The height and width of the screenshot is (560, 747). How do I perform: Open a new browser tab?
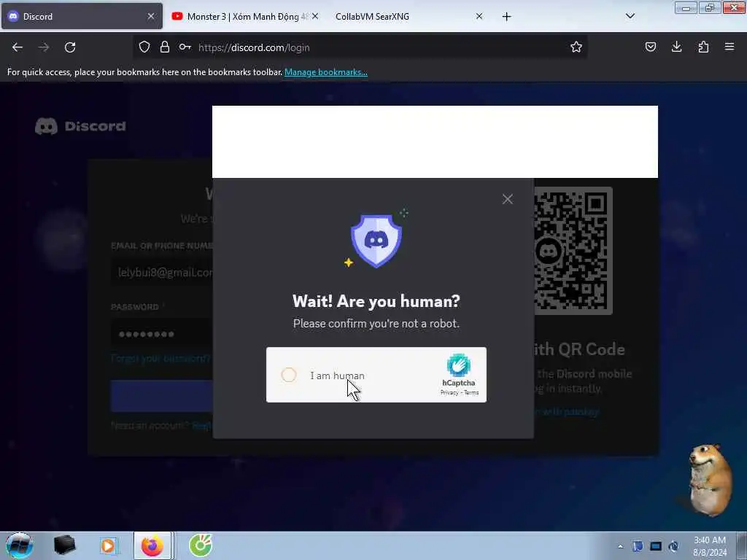tap(506, 17)
